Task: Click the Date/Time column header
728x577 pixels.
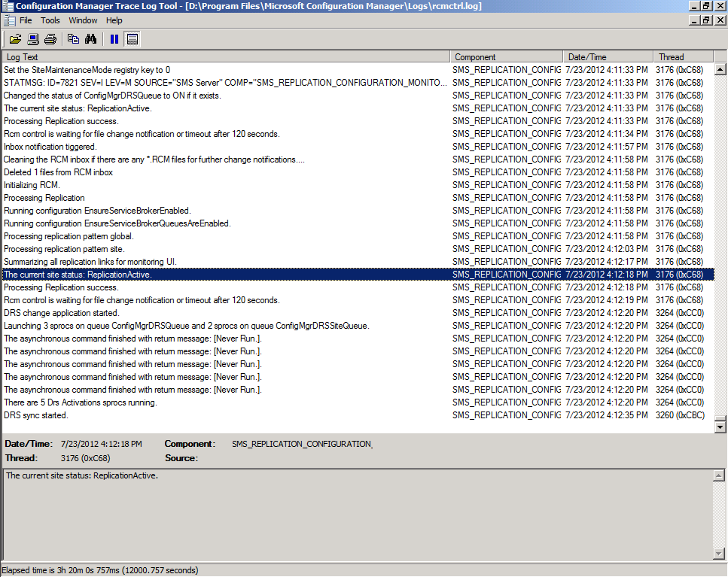Action: [x=608, y=57]
